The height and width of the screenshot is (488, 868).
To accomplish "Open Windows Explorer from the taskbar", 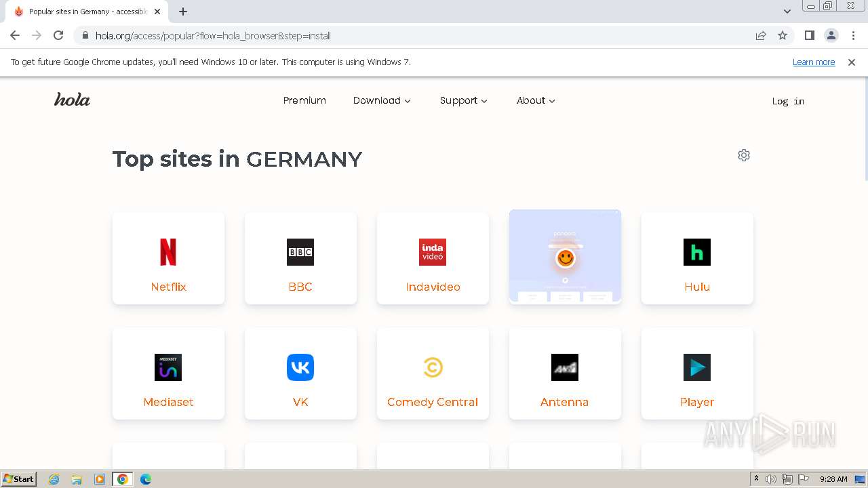I will tap(77, 479).
